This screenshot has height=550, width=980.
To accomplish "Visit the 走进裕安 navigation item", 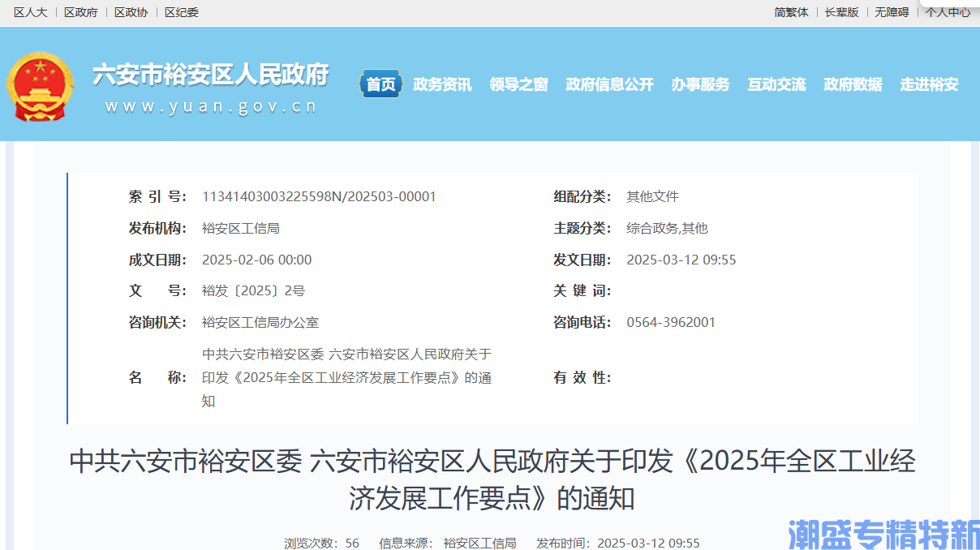I will click(x=929, y=84).
